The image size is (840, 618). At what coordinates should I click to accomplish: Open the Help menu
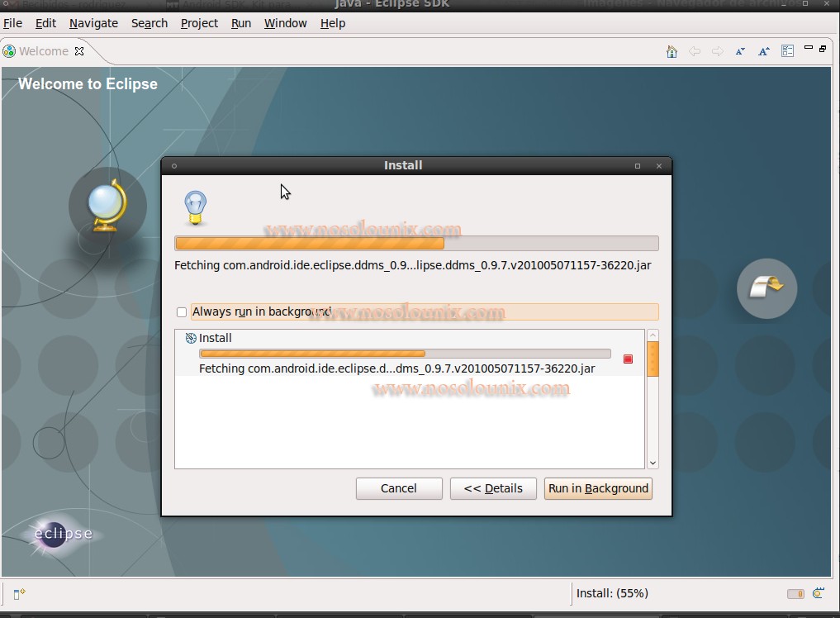tap(333, 24)
